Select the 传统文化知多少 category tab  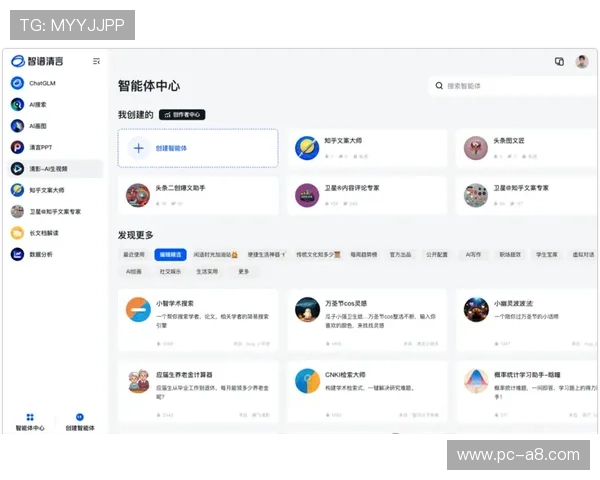(x=318, y=255)
